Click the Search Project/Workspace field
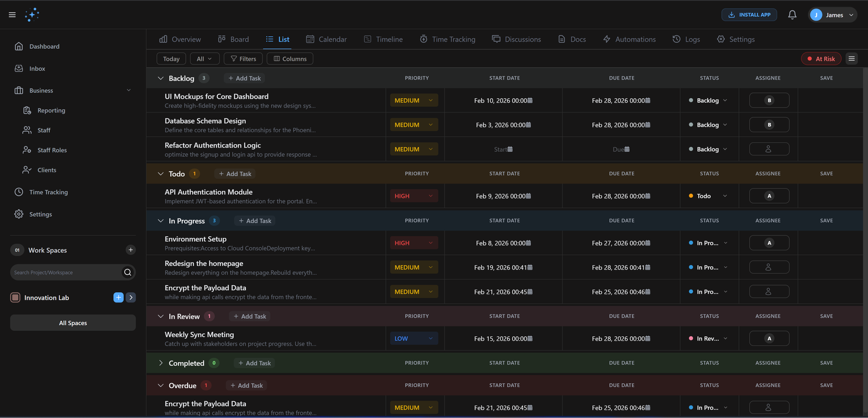This screenshot has width=868, height=418. 65,272
